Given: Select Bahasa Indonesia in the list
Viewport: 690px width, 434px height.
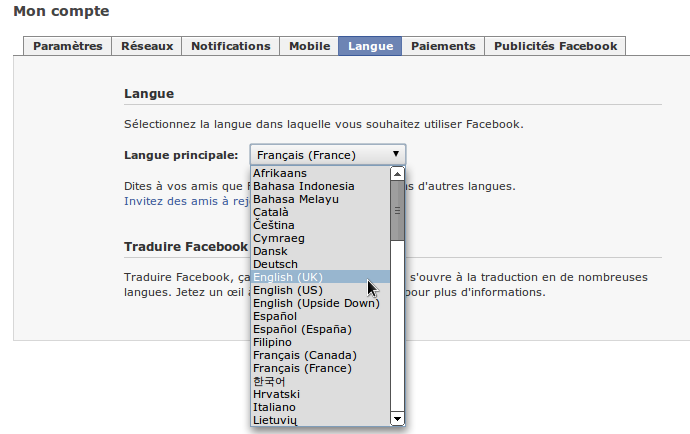Looking at the screenshot, I should 320,186.
